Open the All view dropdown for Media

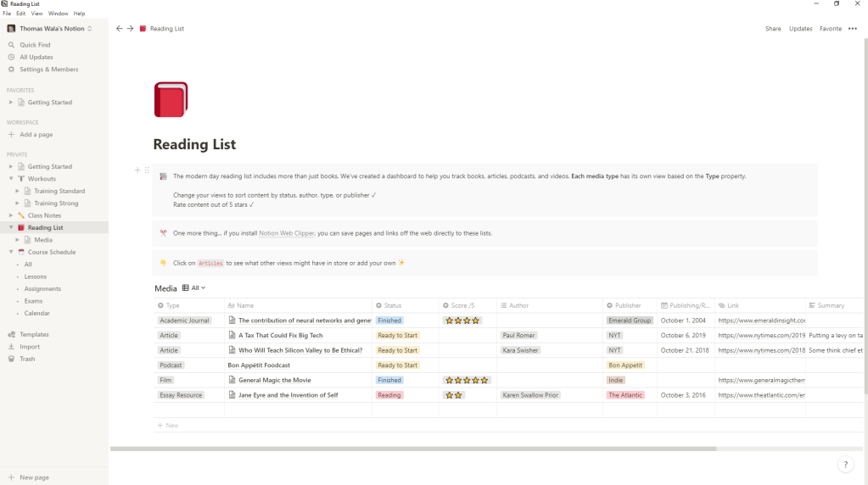pyautogui.click(x=194, y=288)
